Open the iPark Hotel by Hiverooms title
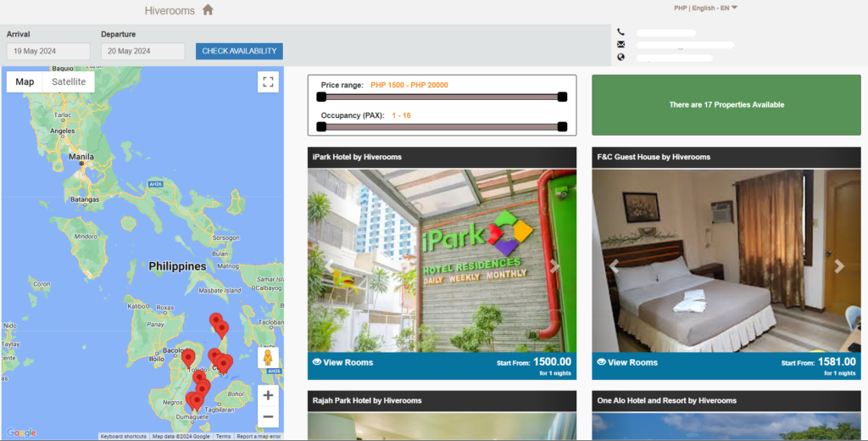The height and width of the screenshot is (441, 868). pos(357,157)
